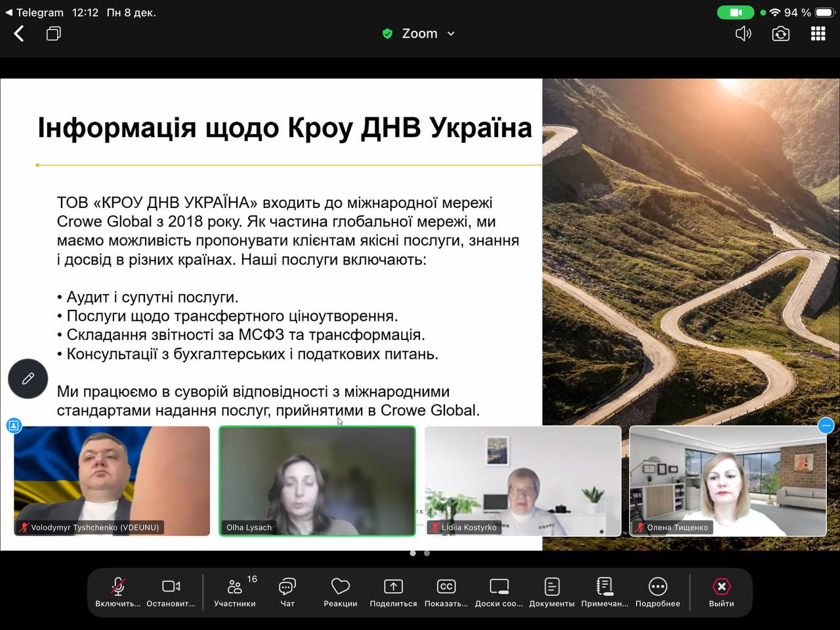Tap the apps grid in the top bar
Image resolution: width=840 pixels, height=630 pixels.
[818, 33]
